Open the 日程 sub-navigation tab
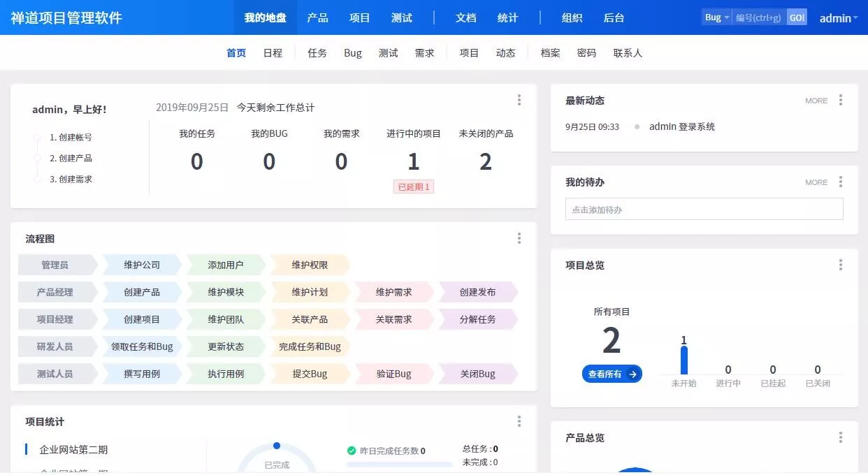The image size is (868, 475). click(273, 53)
